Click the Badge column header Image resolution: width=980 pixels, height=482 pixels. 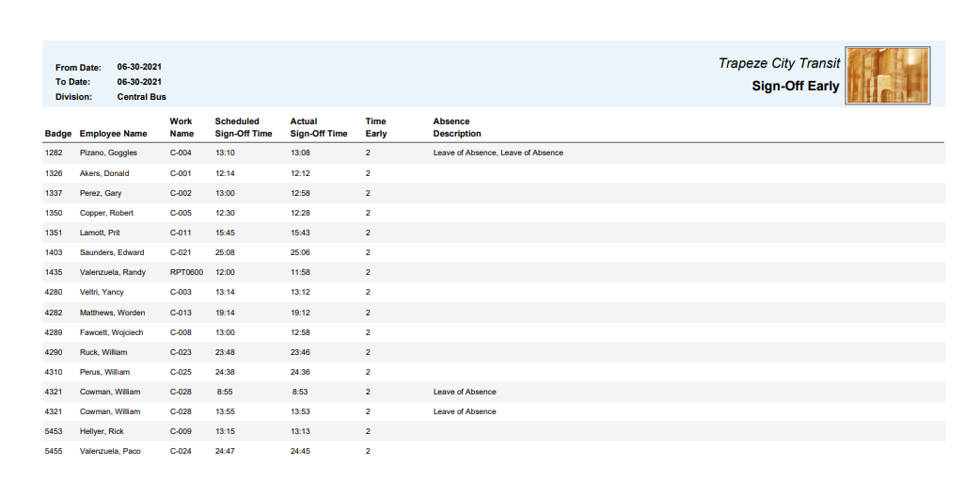coord(58,134)
